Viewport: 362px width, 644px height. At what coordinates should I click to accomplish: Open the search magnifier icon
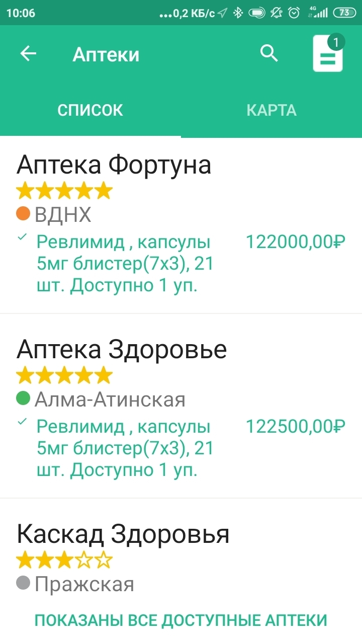click(269, 53)
